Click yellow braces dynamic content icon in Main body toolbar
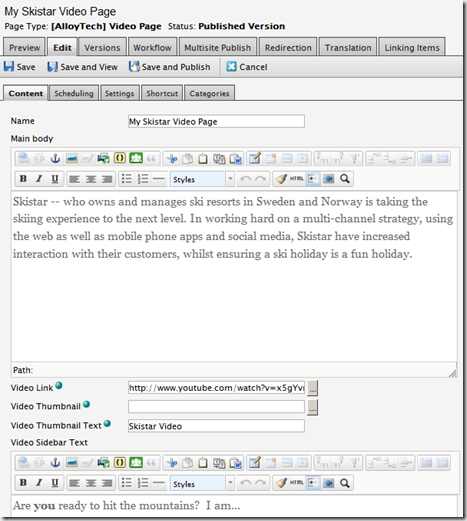Screen dimensions: 467x521 pos(120,158)
